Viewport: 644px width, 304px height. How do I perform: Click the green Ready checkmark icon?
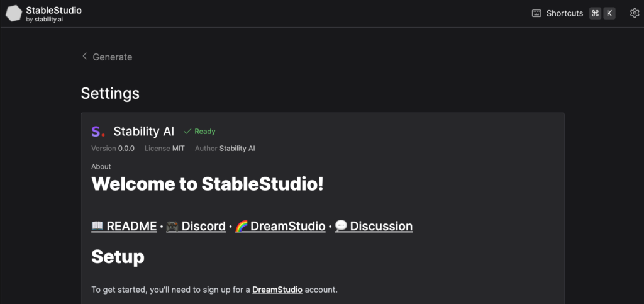[187, 132]
